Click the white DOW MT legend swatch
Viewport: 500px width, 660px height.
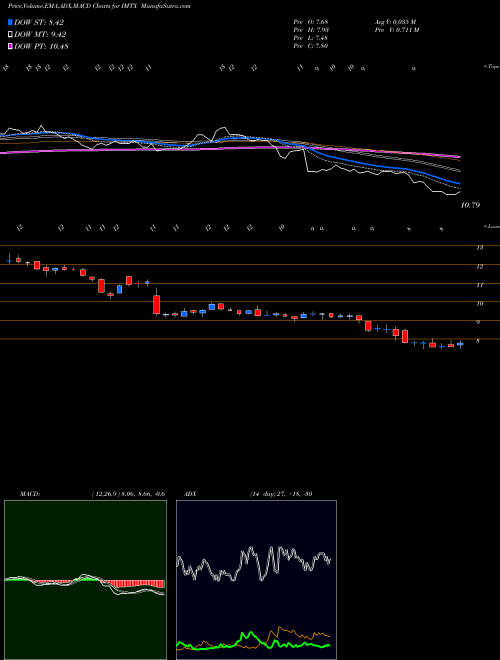point(11,35)
